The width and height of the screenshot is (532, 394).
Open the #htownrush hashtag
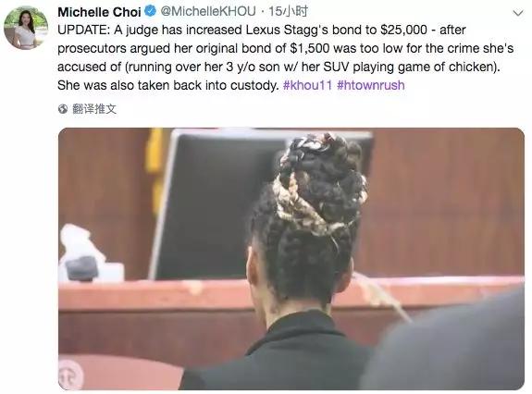point(371,85)
